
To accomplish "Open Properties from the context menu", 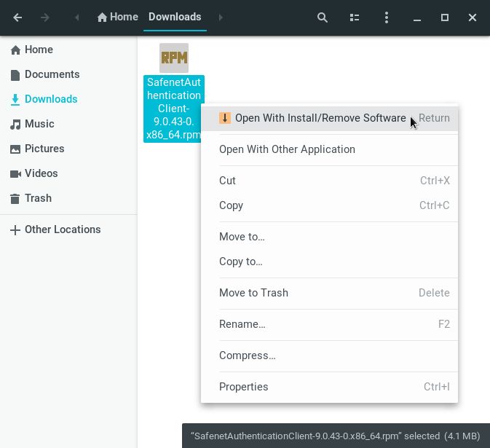I will tap(329, 387).
